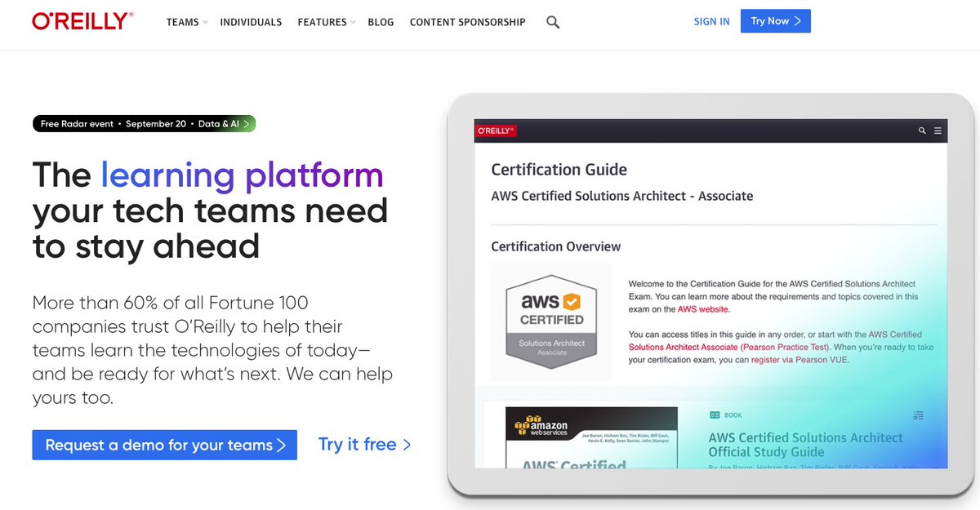Expand the TEAMS dropdown arrow
The width and height of the screenshot is (980, 510).
[x=205, y=23]
